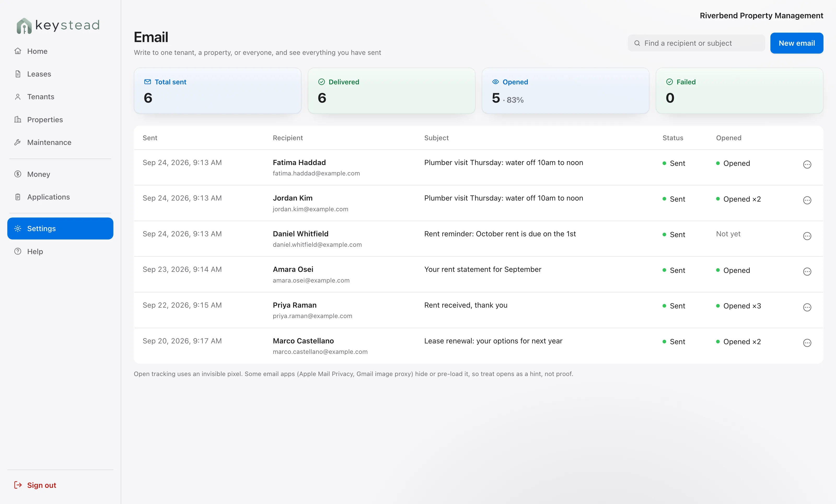Click the check icon on Failed card

point(669,82)
